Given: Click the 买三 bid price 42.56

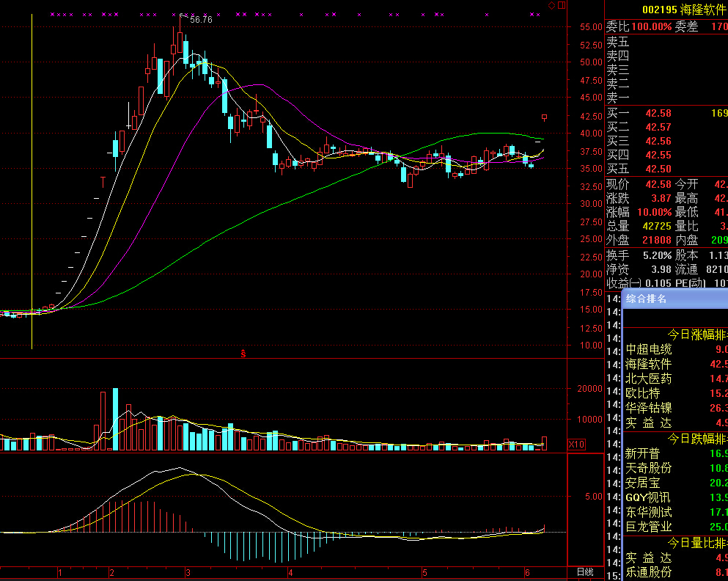Looking at the screenshot, I should pyautogui.click(x=658, y=141).
